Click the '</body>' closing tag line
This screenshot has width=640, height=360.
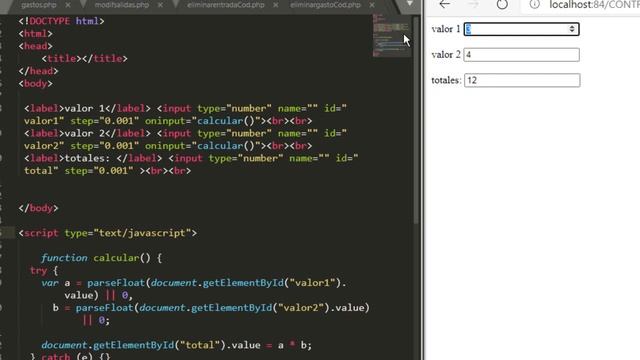coord(38,208)
